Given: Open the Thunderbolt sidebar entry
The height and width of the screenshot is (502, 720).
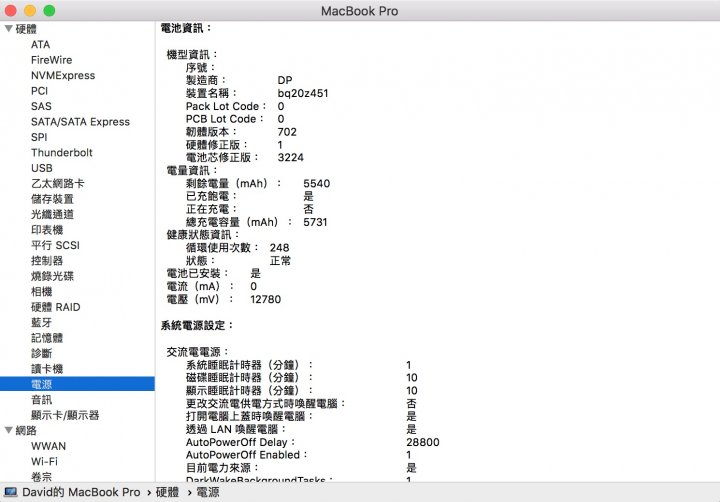Looking at the screenshot, I should 62,152.
